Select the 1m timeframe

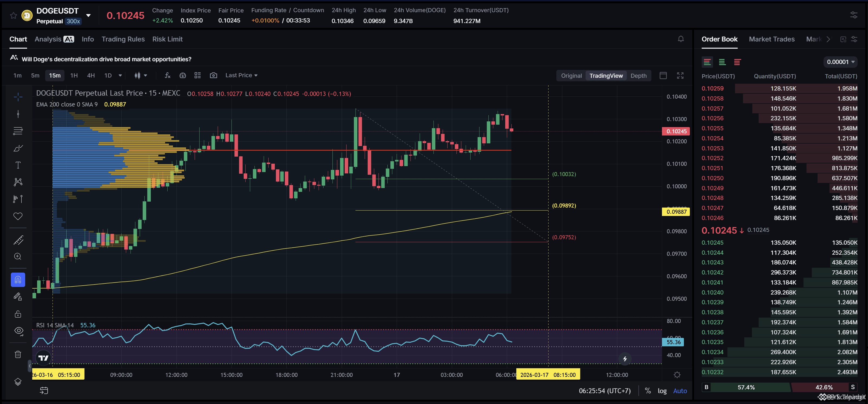(x=18, y=76)
